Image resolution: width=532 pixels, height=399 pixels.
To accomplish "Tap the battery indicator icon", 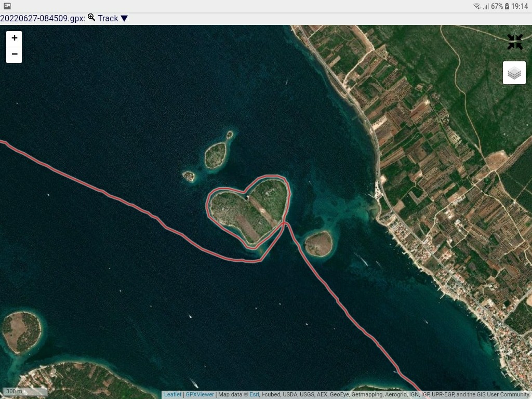I will 507,6.
